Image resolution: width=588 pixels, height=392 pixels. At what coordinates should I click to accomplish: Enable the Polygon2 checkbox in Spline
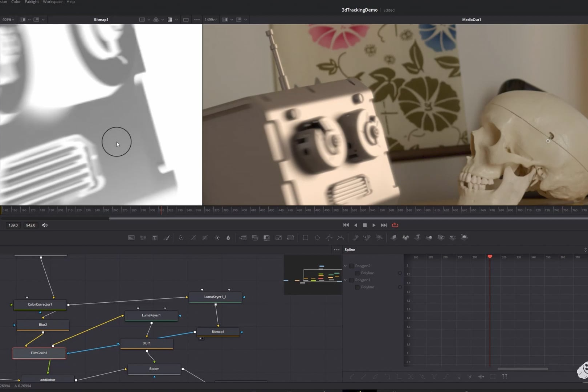click(x=351, y=266)
